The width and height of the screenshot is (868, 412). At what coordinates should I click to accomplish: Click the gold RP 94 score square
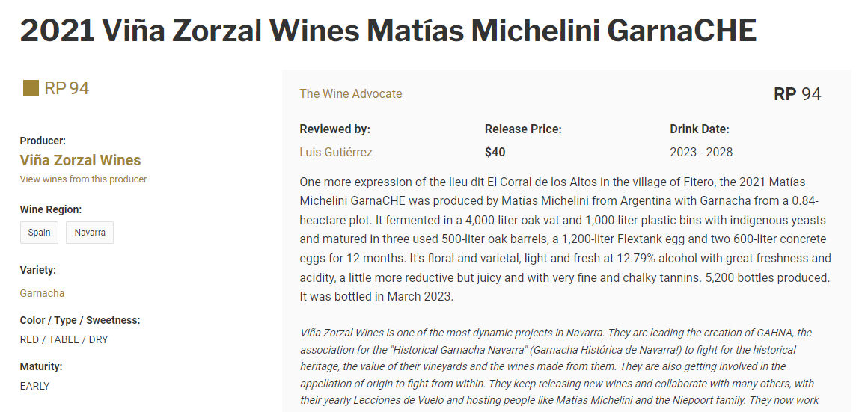point(31,88)
